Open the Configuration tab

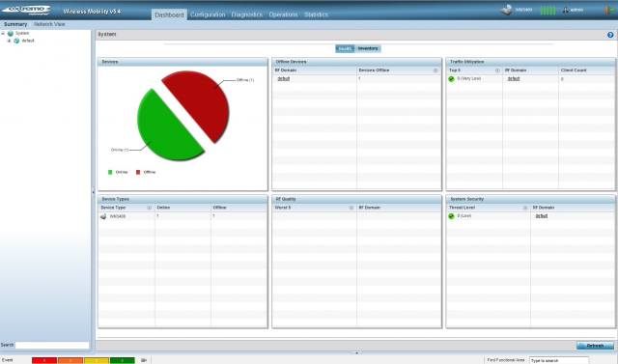(208, 14)
